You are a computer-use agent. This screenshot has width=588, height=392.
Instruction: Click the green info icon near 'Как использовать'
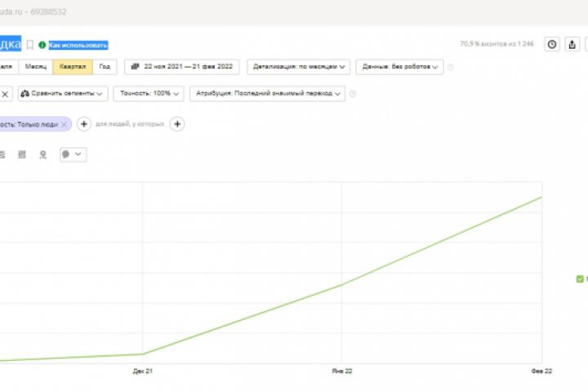click(42, 45)
